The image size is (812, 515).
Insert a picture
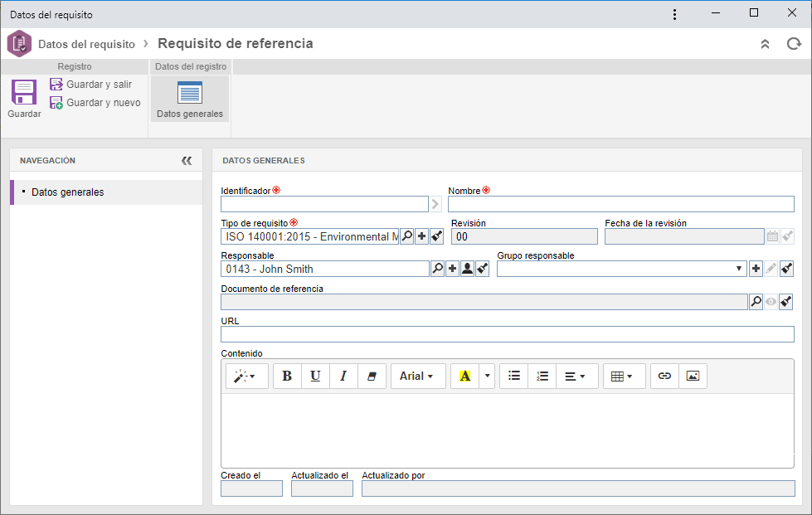coord(693,377)
